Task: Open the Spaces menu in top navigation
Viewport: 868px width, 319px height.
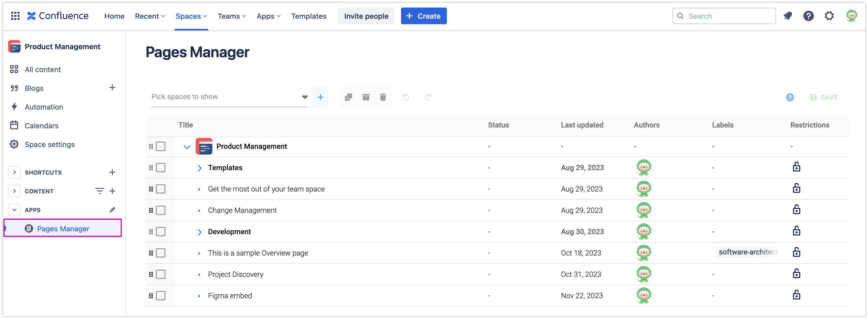Action: coord(191,16)
